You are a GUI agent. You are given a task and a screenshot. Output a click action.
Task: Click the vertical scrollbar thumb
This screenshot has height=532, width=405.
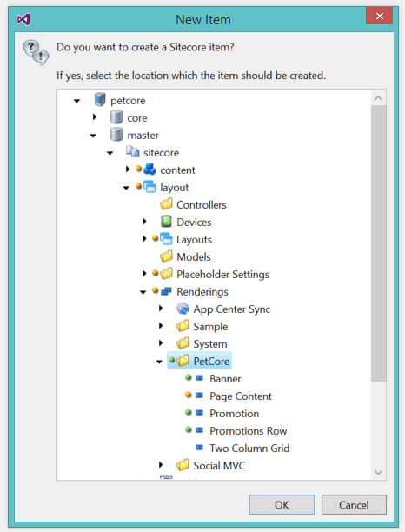(x=379, y=243)
